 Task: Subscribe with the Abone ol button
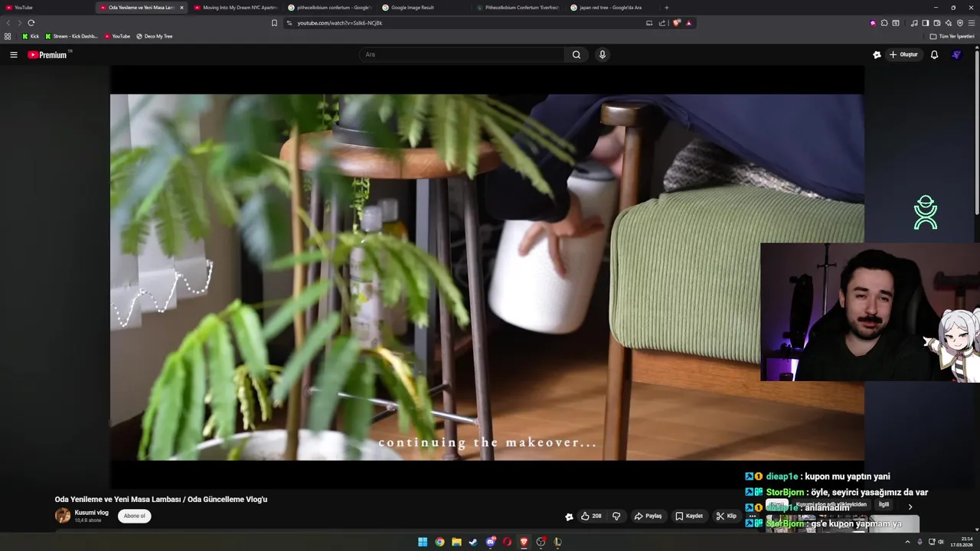tap(135, 516)
